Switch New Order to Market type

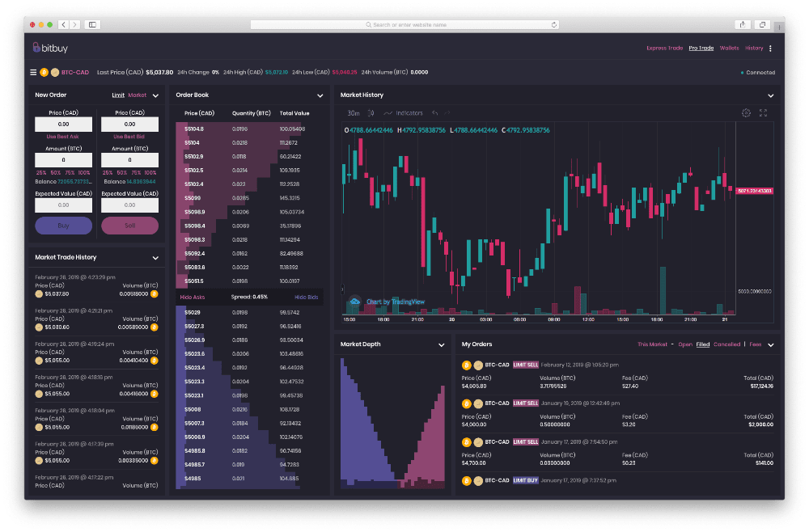138,95
